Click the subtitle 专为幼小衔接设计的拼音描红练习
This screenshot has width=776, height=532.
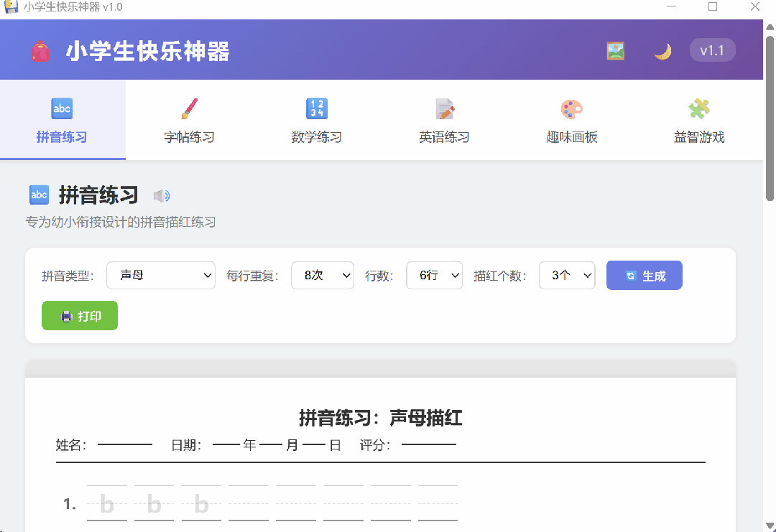tap(120, 222)
